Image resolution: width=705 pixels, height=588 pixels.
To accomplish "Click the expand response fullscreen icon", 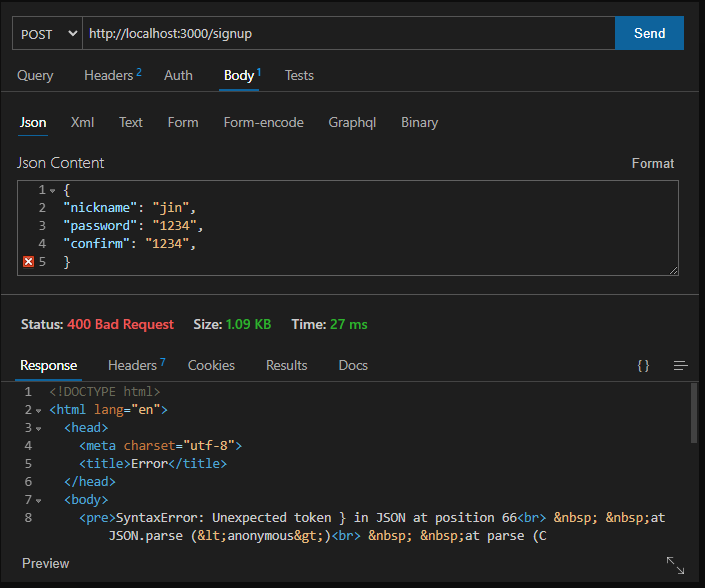I will [x=675, y=565].
